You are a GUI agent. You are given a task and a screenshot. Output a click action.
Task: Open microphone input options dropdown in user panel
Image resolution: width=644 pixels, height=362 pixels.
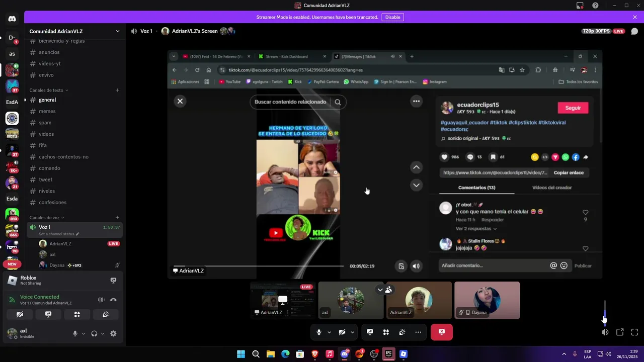(83, 333)
